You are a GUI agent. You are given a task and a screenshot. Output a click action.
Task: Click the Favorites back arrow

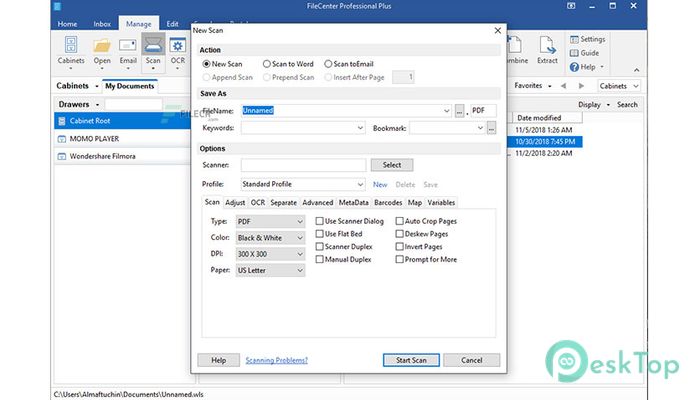563,86
